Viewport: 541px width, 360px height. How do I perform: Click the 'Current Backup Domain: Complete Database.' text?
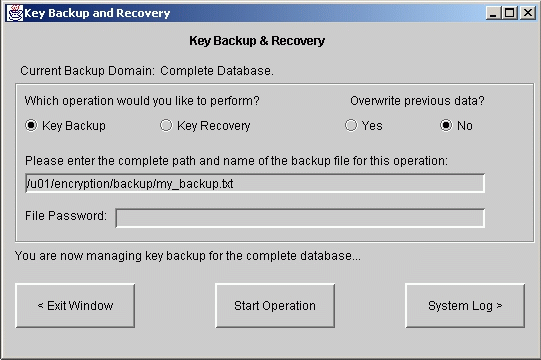[x=147, y=71]
